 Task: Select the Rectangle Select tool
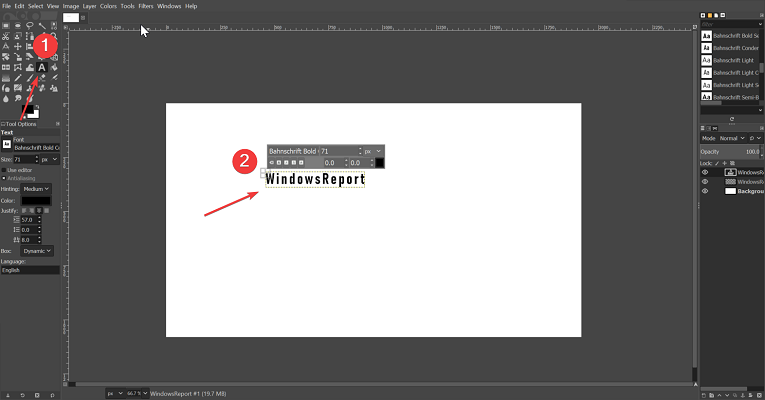point(6,25)
